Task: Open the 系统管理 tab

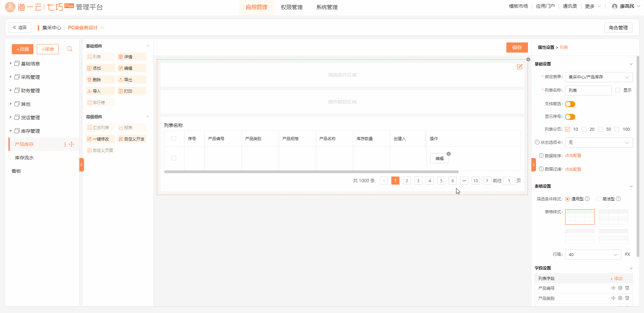Action: pyautogui.click(x=327, y=7)
